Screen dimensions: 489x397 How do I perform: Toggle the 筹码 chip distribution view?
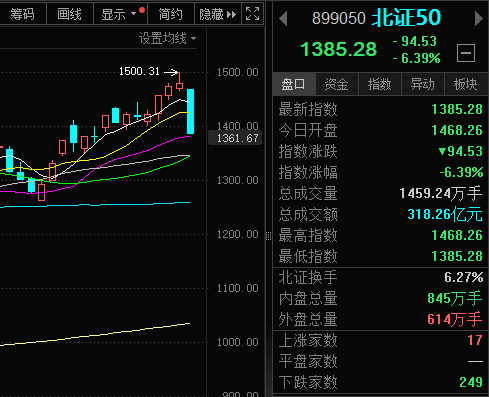(x=22, y=14)
